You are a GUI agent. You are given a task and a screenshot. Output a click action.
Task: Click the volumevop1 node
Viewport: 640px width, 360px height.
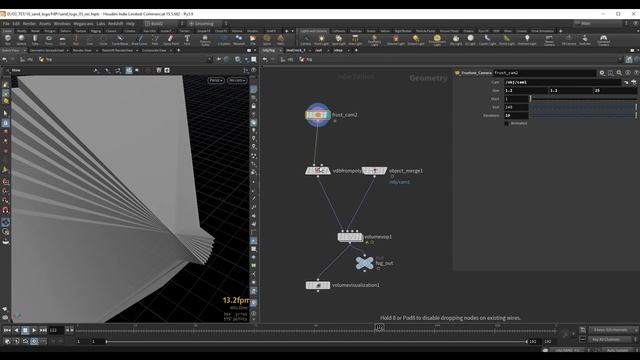pyautogui.click(x=350, y=237)
